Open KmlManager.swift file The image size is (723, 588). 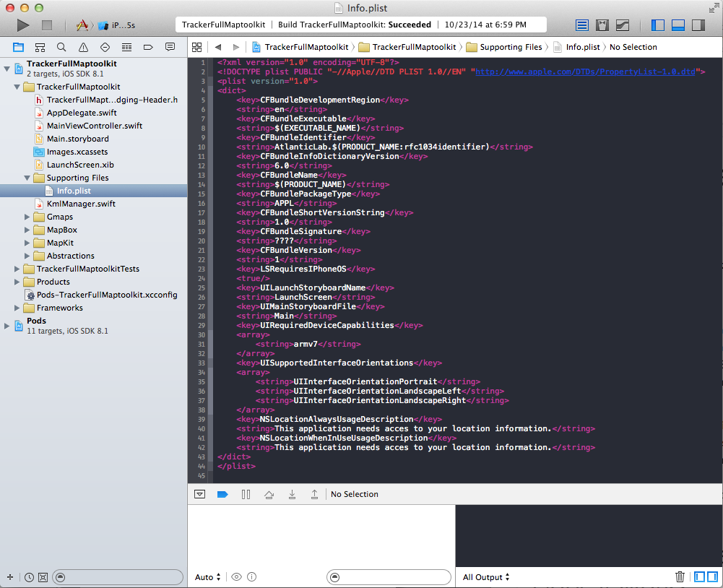click(x=81, y=204)
